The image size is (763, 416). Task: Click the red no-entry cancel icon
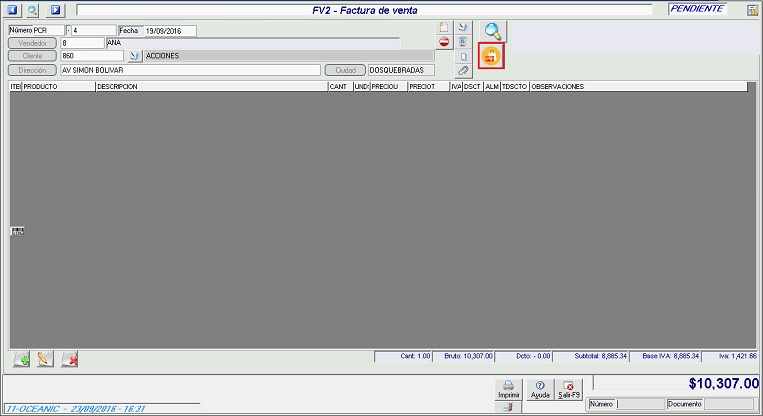coord(444,42)
